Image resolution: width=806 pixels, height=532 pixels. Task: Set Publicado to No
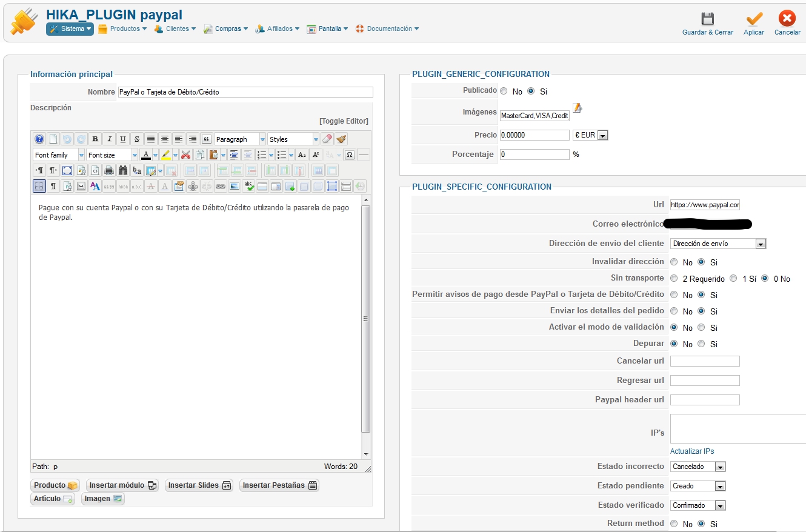504,91
